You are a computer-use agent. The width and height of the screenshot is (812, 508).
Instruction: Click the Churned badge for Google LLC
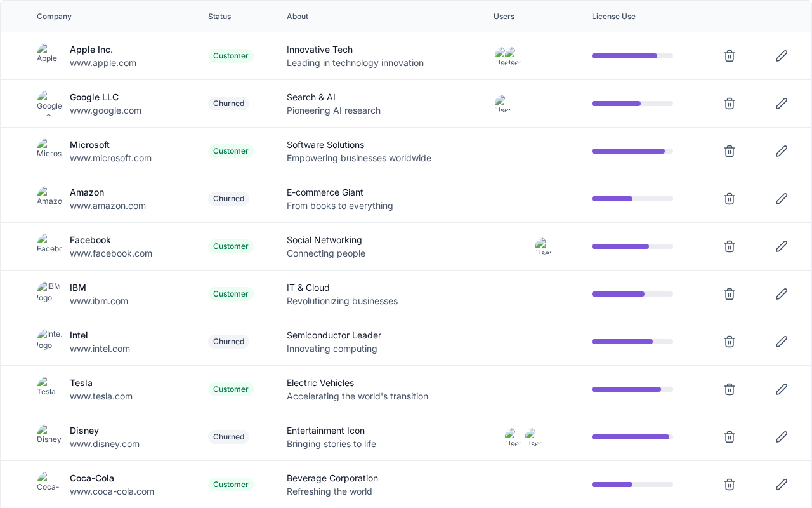click(x=228, y=104)
